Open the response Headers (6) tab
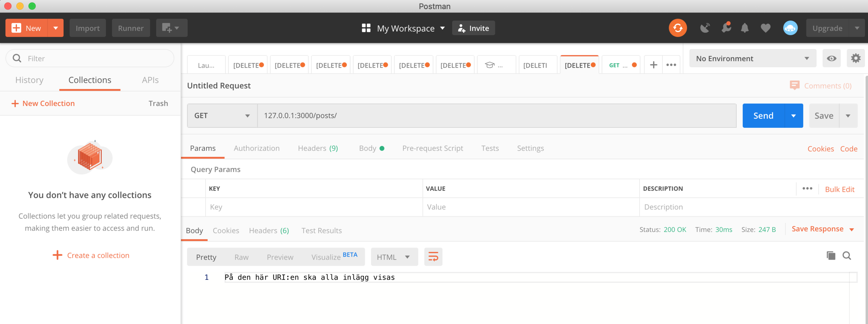The image size is (868, 324). 269,231
